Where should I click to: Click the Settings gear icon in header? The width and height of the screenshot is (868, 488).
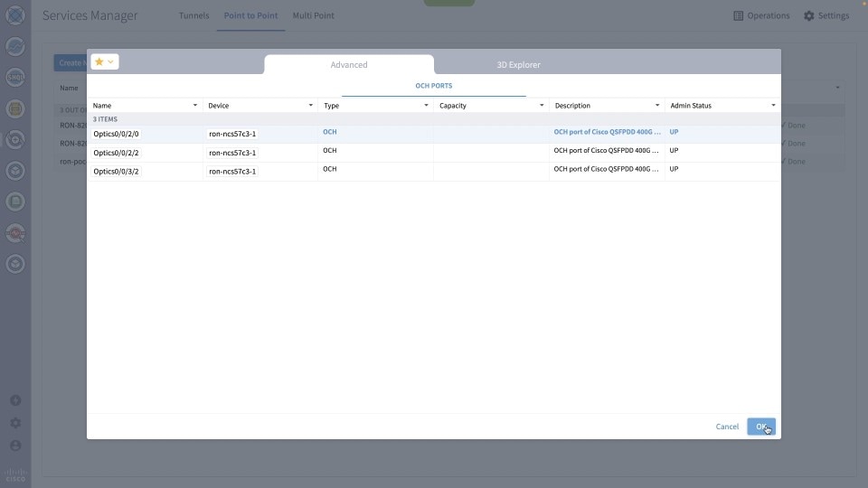click(808, 15)
